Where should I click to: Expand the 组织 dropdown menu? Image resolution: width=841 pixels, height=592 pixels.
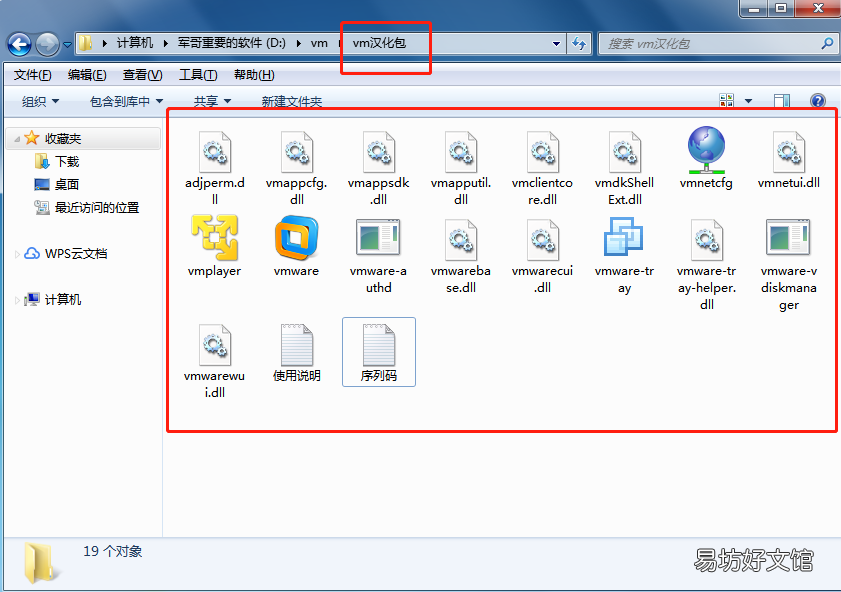tap(40, 101)
